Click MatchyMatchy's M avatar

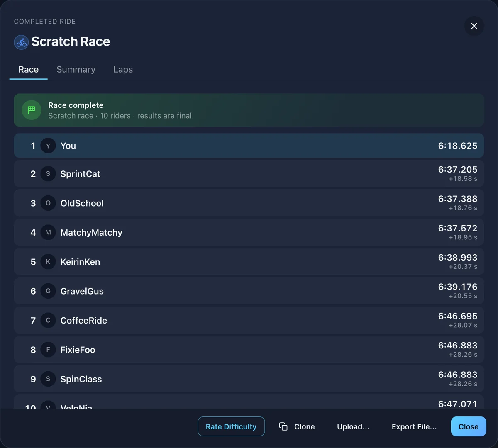[48, 232]
